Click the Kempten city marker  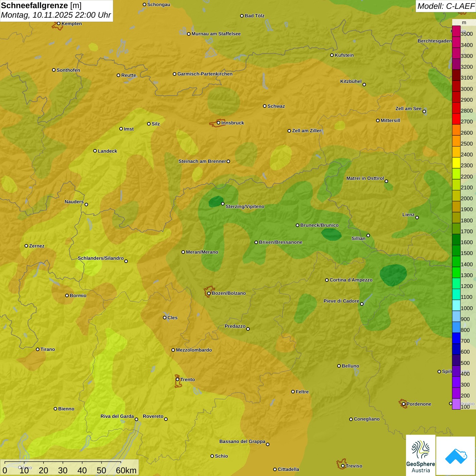click(58, 23)
